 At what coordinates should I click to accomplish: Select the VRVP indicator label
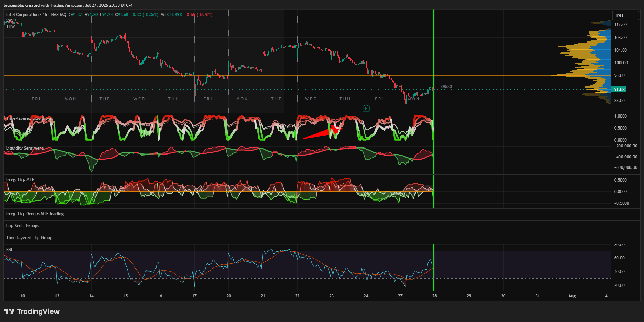11,21
